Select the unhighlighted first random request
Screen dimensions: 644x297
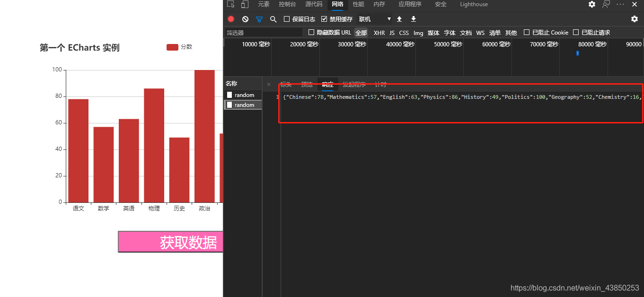[243, 95]
